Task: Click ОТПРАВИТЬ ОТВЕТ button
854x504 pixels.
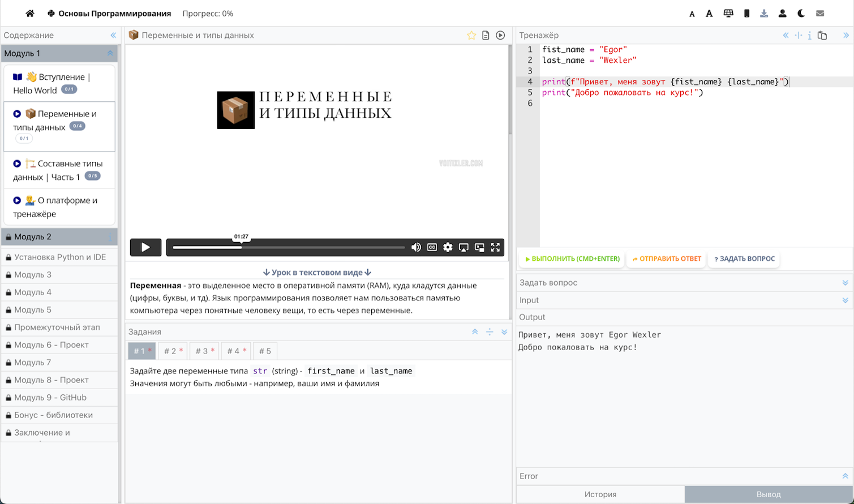Action: [667, 259]
